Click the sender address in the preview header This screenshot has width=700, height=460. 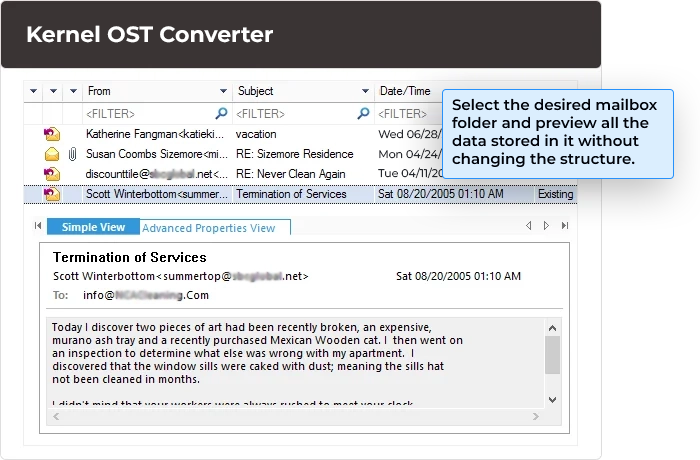[181, 276]
